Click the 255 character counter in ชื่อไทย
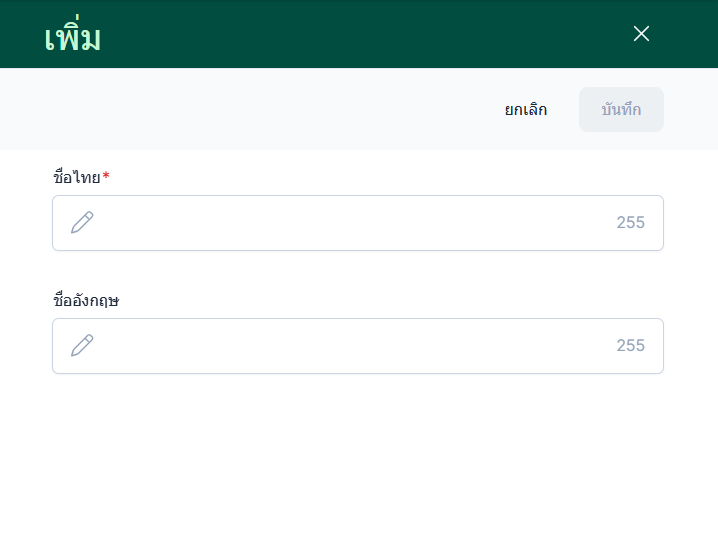The width and height of the screenshot is (718, 546). pos(630,223)
